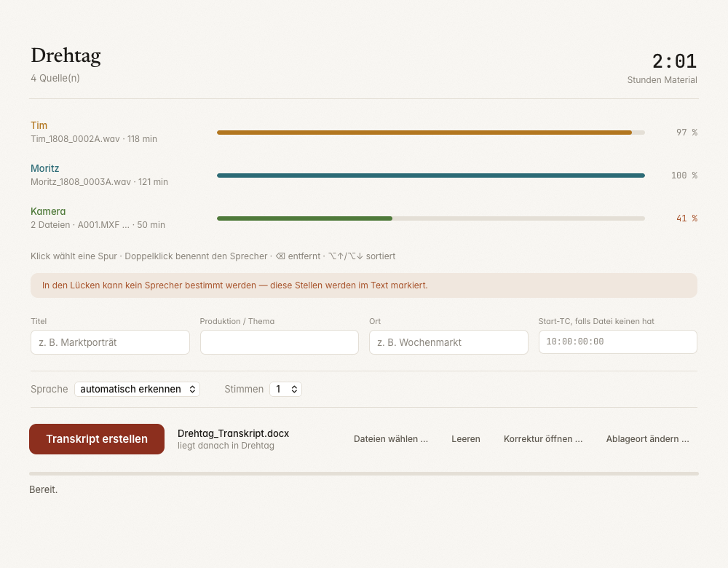
Task: Click the 100 % coverage value
Action: 684,175
